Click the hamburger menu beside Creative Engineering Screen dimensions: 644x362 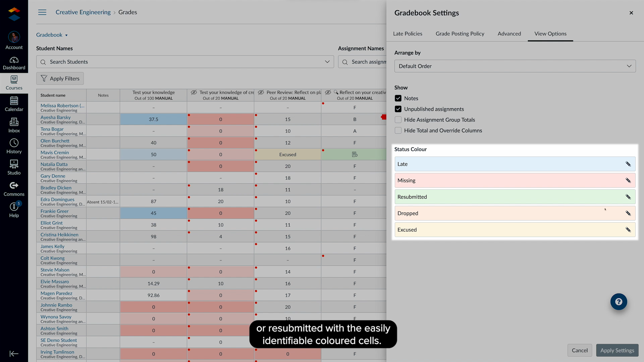[x=42, y=12]
